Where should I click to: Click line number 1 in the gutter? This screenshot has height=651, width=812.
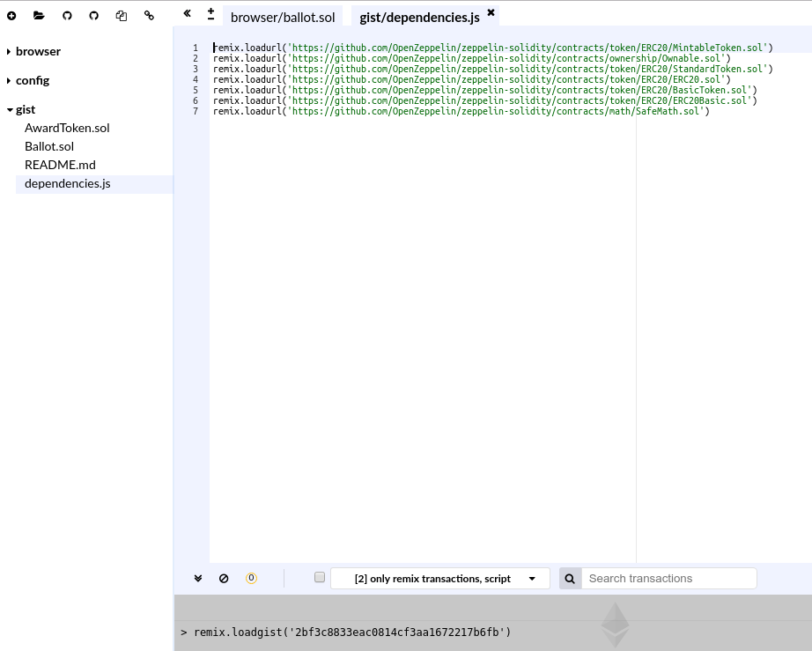point(196,48)
